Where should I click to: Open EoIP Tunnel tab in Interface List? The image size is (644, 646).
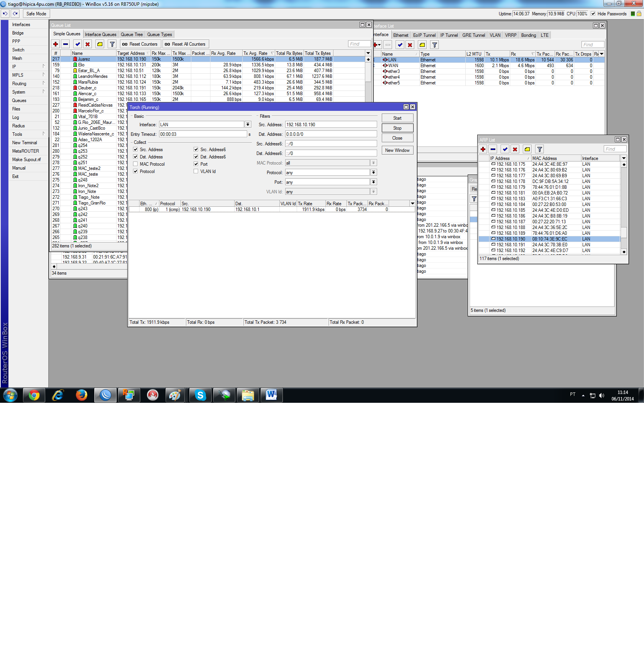point(424,35)
